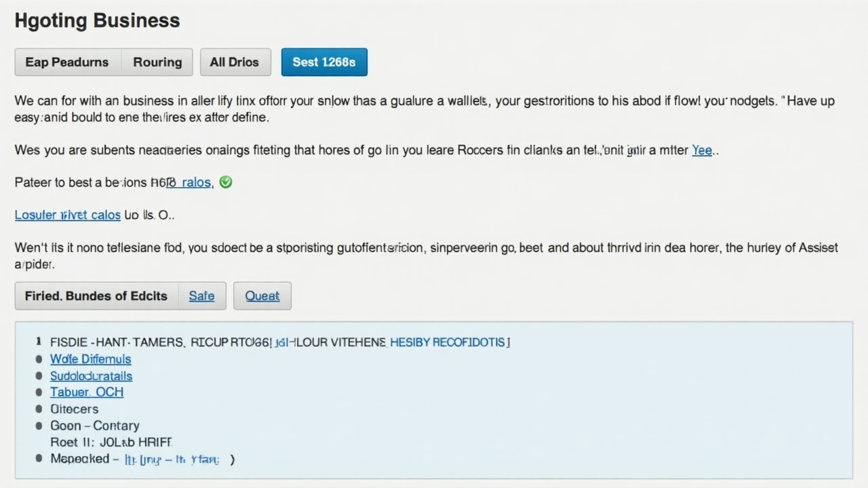Click the HESIBY RECOFIDOTIS link

pos(448,343)
